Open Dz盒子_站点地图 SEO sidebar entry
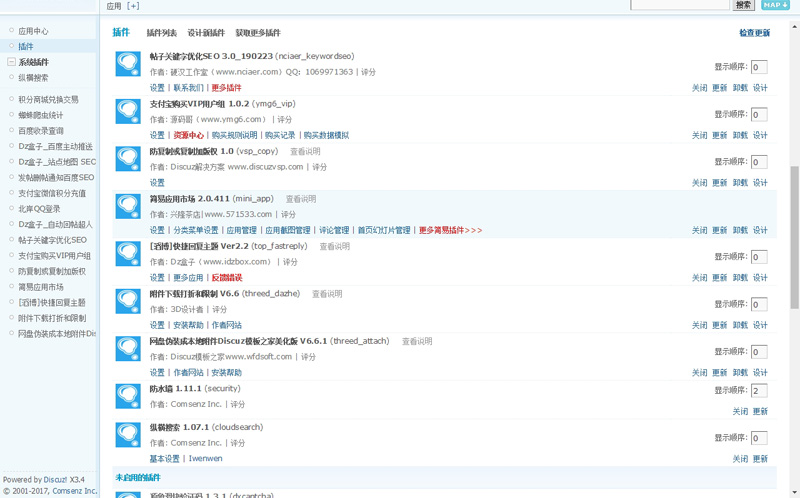Image resolution: width=800 pixels, height=498 pixels. (x=57, y=162)
